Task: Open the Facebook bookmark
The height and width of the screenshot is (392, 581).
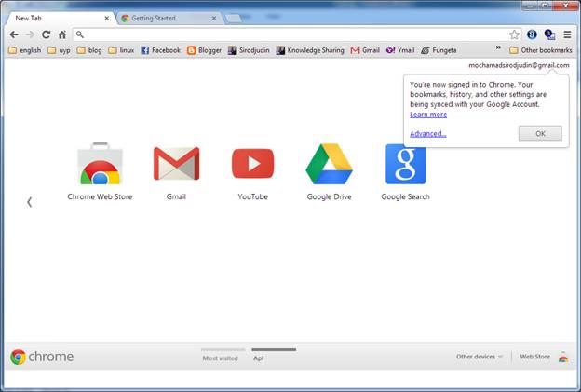Action: (160, 50)
